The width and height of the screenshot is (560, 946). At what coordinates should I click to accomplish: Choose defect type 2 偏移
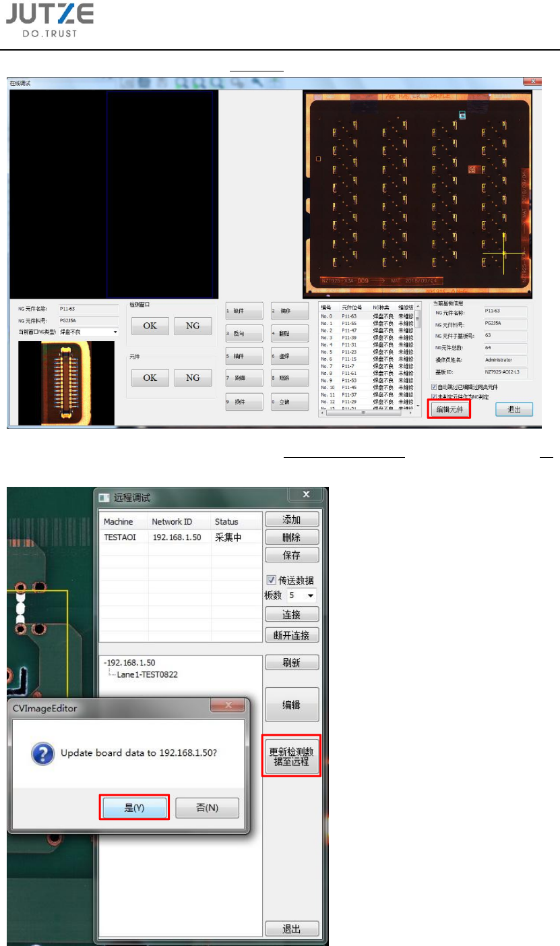pyautogui.click(x=289, y=311)
